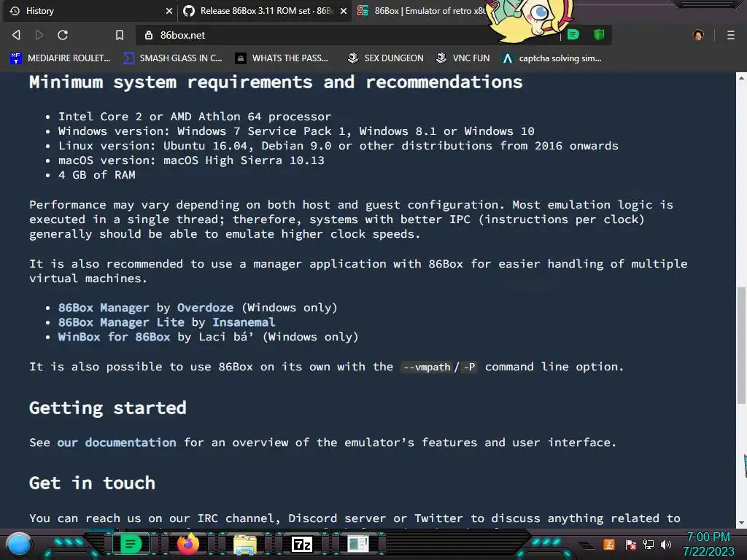Click the Getting started heading
747x560 pixels.
[x=108, y=408]
